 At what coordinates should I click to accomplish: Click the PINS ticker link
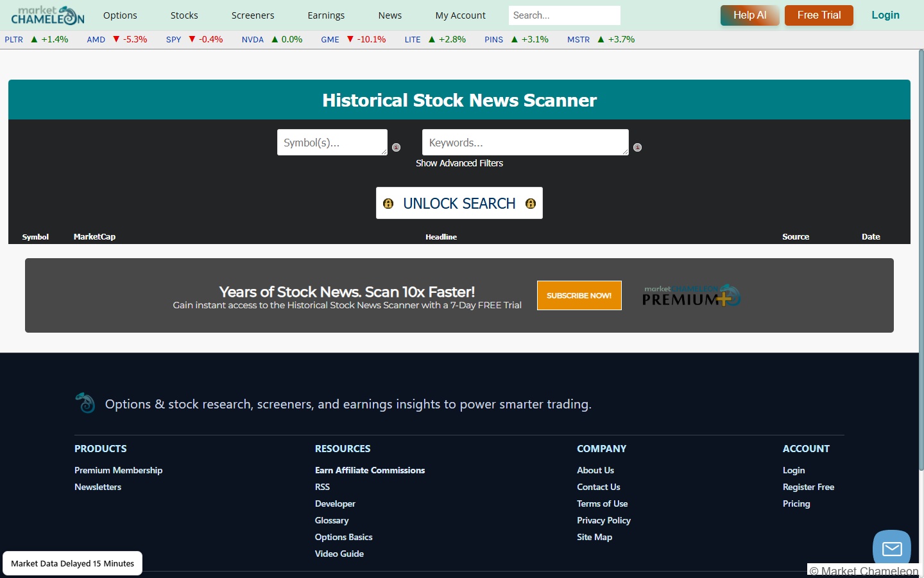point(494,40)
